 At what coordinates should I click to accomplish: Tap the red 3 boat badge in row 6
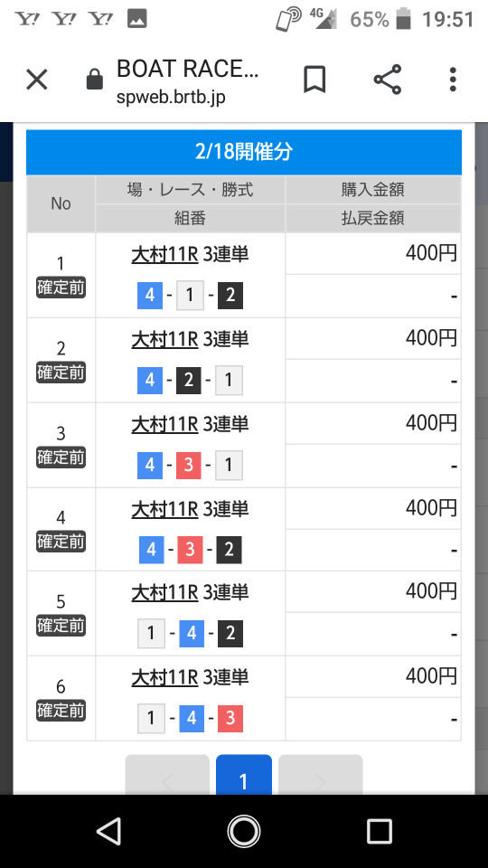tap(230, 718)
